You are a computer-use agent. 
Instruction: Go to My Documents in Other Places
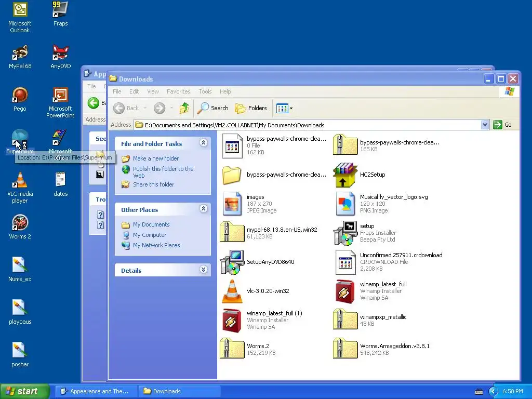[151, 224]
